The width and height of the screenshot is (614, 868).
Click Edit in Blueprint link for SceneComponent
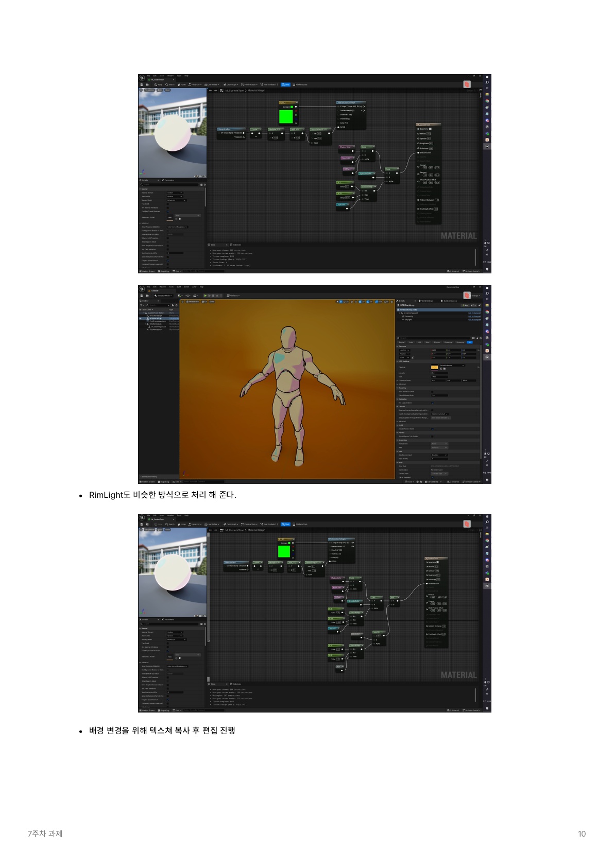click(474, 313)
